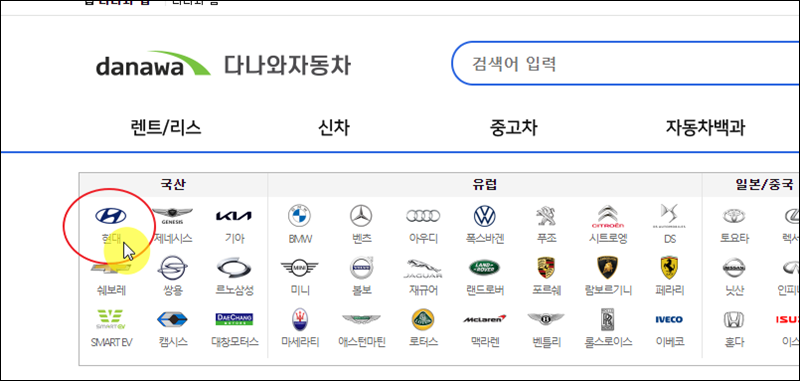Choose the SsangYong logo
Image resolution: width=800 pixels, height=381 pixels.
172,268
